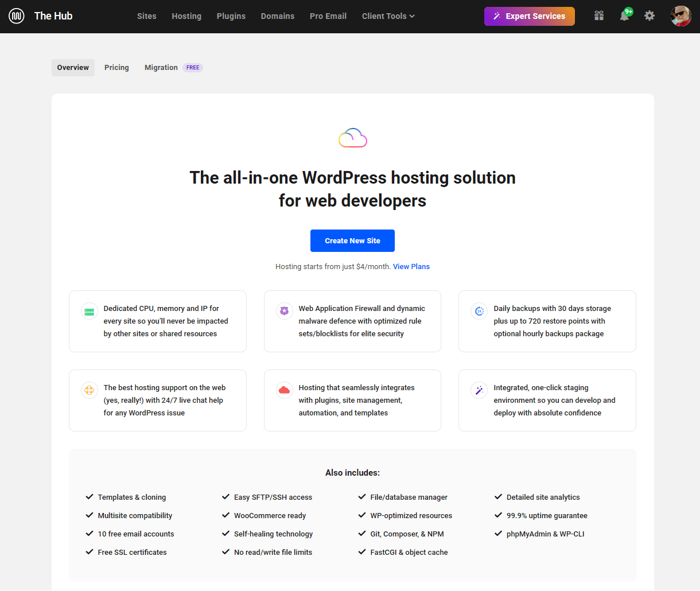Click the Create New Site button
This screenshot has width=700, height=591.
point(352,240)
